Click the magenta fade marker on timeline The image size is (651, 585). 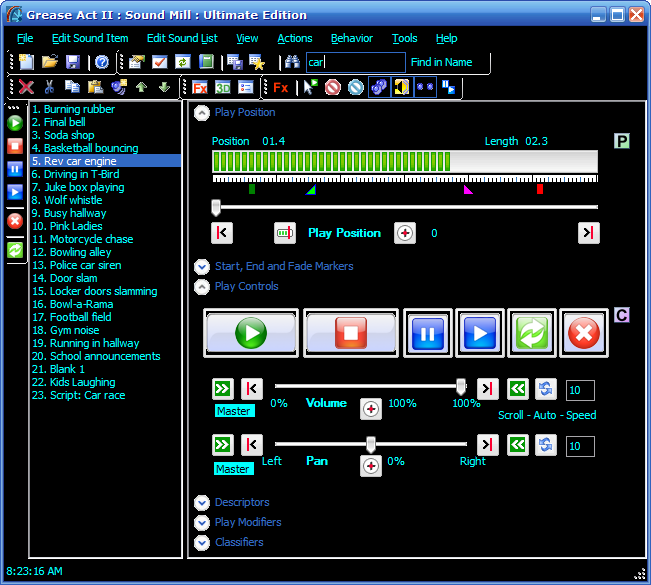point(468,190)
